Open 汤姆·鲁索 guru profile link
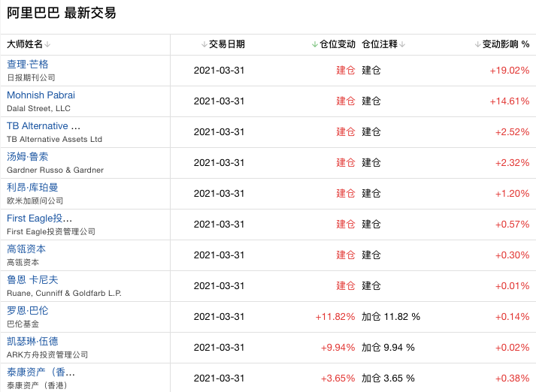 pos(28,157)
